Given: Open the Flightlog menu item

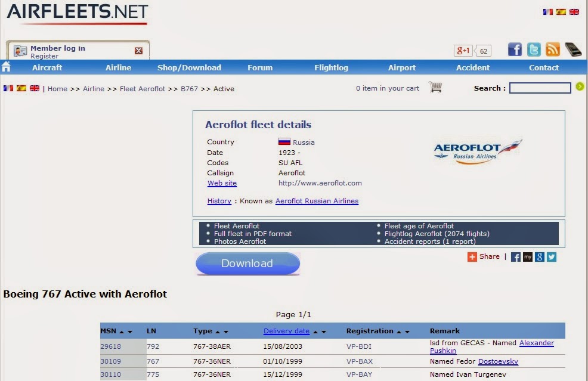Looking at the screenshot, I should coord(331,67).
